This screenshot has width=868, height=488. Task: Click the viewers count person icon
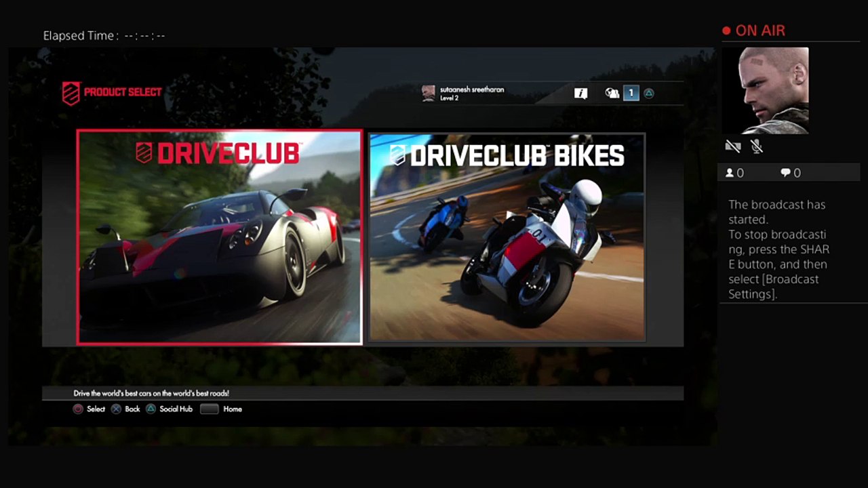(730, 173)
